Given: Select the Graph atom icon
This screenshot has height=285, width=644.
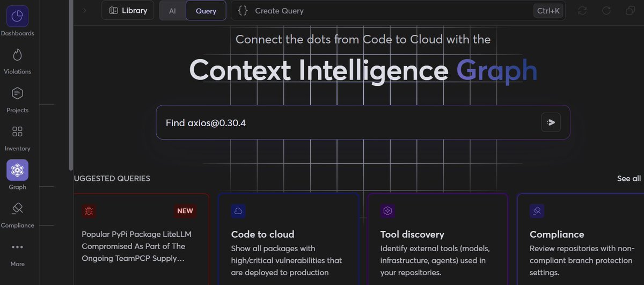Looking at the screenshot, I should [17, 170].
